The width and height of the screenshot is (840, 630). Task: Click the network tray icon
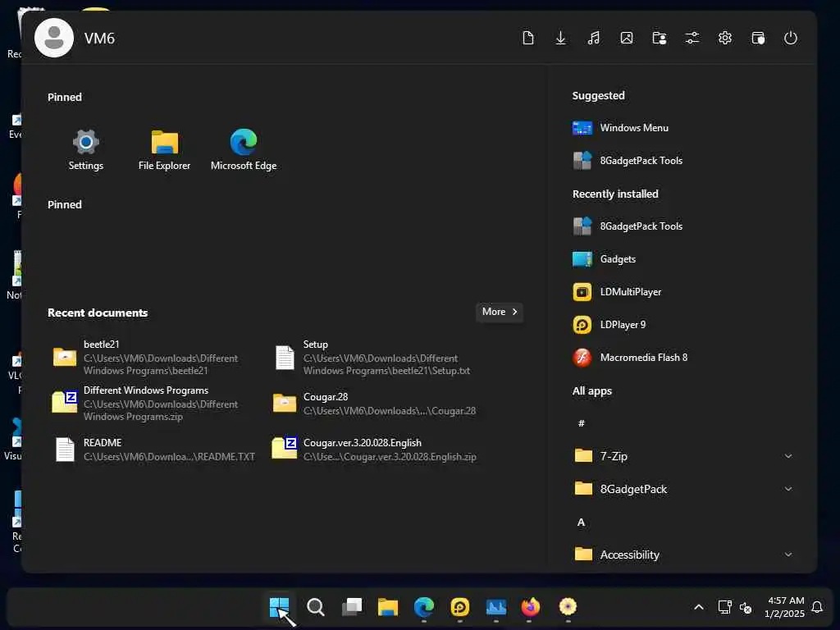click(x=725, y=607)
